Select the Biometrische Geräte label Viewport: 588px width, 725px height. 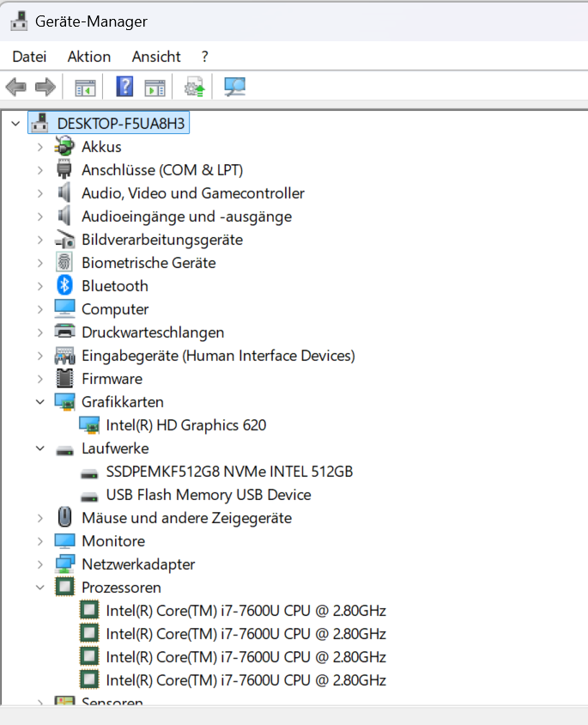click(x=149, y=263)
